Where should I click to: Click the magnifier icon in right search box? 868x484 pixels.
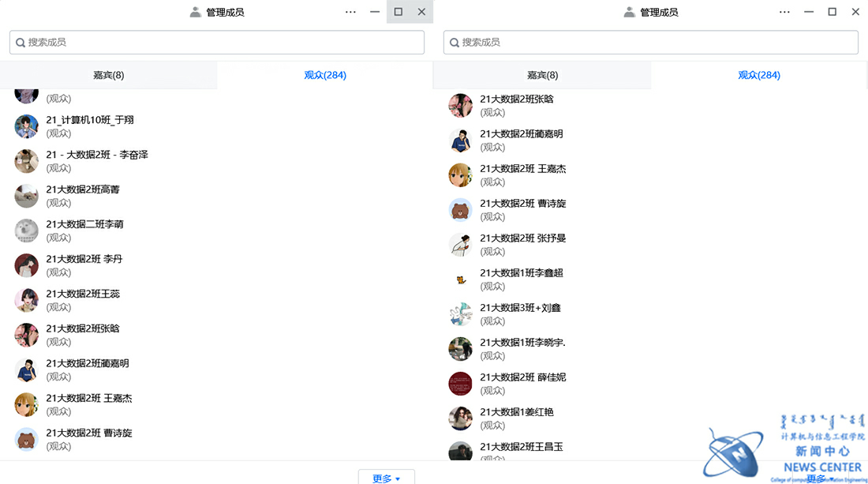click(455, 43)
